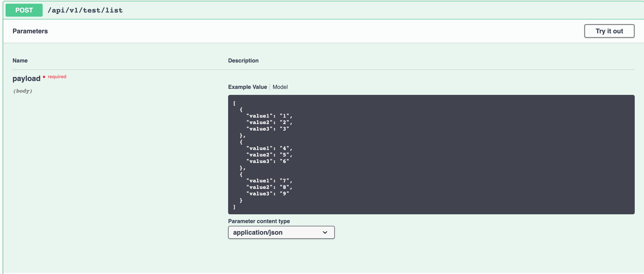Viewport: 644px width, 274px height.
Task: Click the dropdown chevron next to application/json
Action: click(325, 232)
